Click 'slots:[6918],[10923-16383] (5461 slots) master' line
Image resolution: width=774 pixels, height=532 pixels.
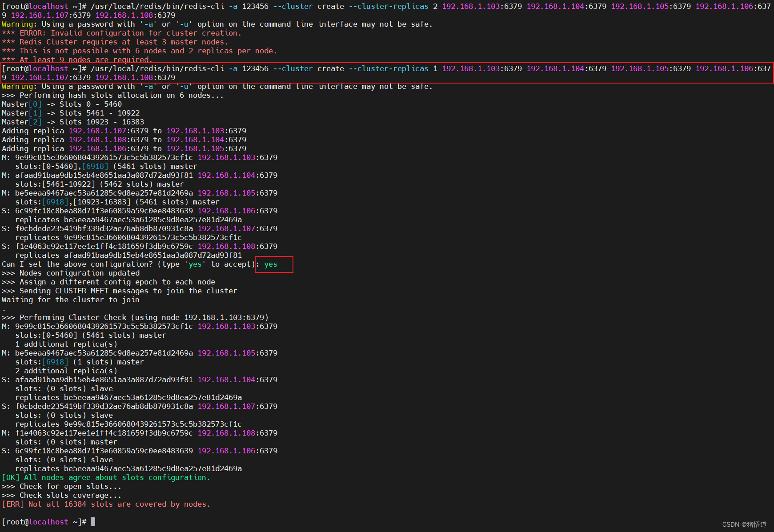click(x=117, y=202)
